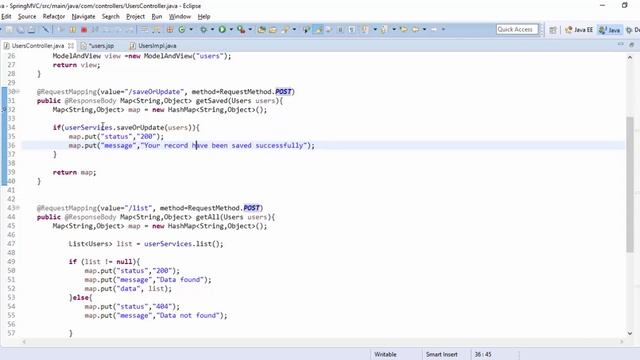Click the Open Perspective icon
This screenshot has height=360, width=640.
[553, 30]
